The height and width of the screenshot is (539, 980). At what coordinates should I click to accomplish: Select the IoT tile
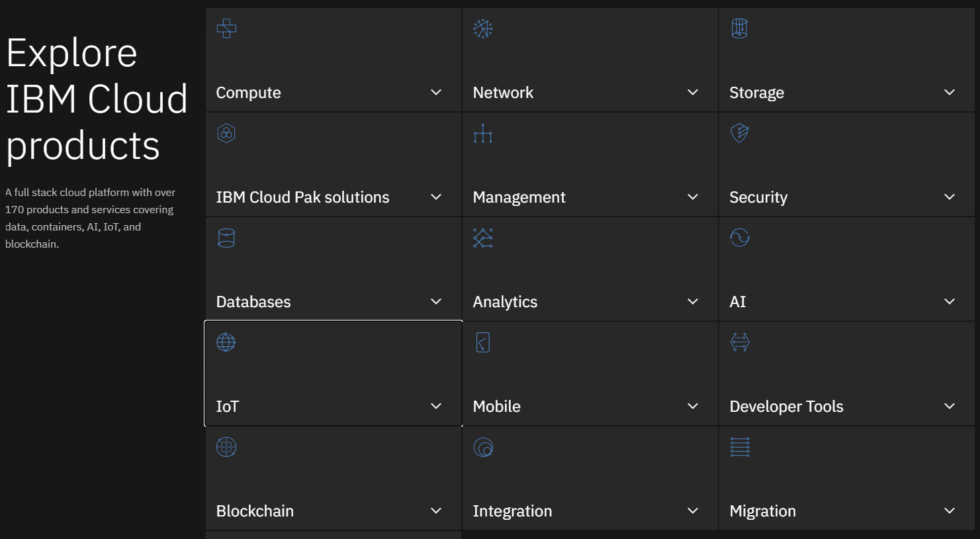(x=333, y=373)
